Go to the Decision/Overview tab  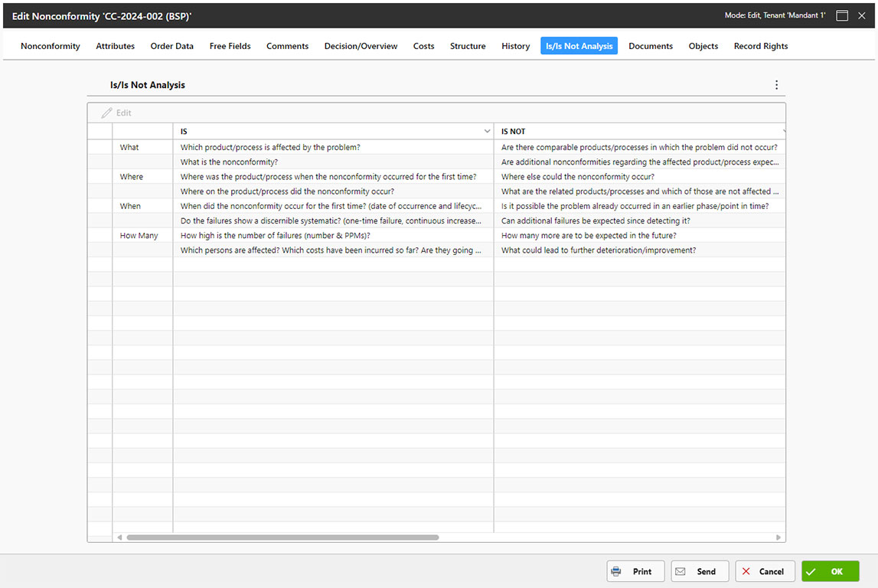pyautogui.click(x=361, y=46)
